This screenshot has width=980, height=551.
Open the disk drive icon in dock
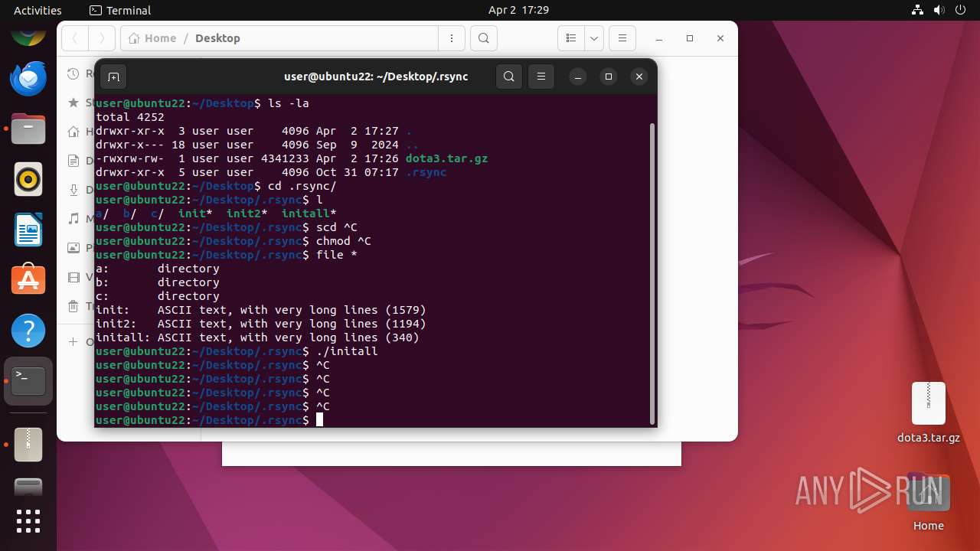click(x=28, y=487)
